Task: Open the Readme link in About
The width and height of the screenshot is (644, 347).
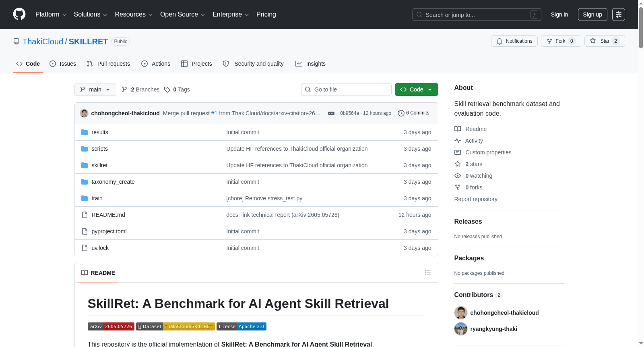Action: pyautogui.click(x=471, y=129)
